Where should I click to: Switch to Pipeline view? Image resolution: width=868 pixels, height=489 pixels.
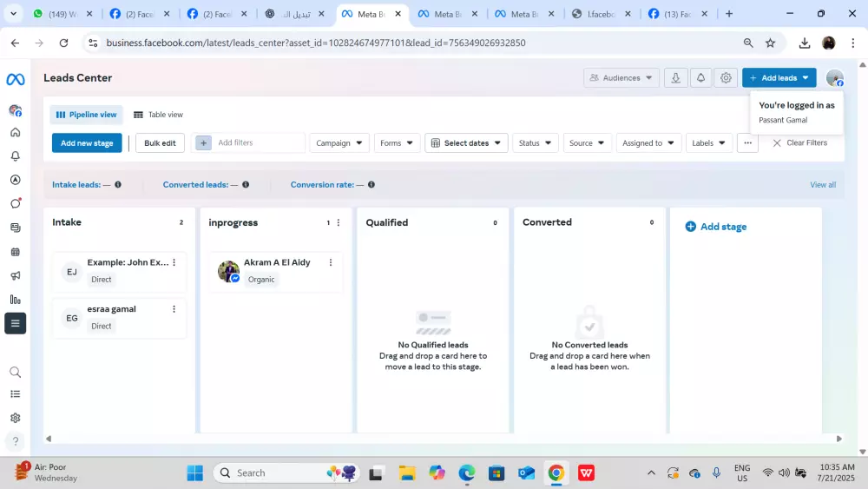coord(86,115)
